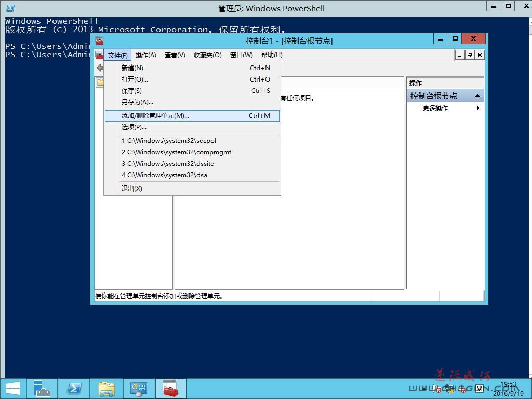The image size is (532, 399).
Task: Choose 另存为(A)... menu entry
Action: pos(192,102)
